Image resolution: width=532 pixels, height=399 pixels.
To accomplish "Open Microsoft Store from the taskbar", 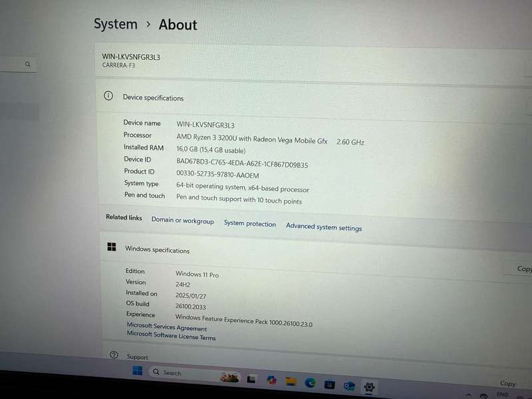I will (x=329, y=384).
